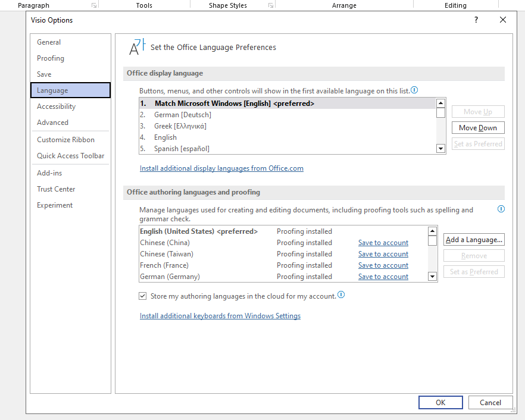
Task: Click info icon next to display language description
Action: pyautogui.click(x=414, y=90)
